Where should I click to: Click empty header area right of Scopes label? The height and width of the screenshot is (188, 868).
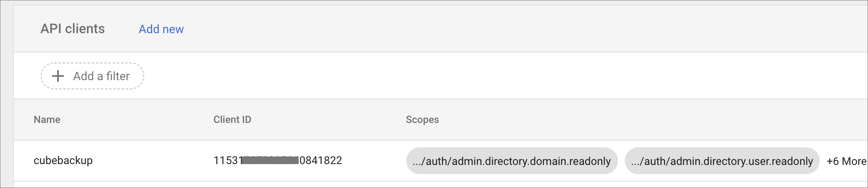(x=630, y=120)
